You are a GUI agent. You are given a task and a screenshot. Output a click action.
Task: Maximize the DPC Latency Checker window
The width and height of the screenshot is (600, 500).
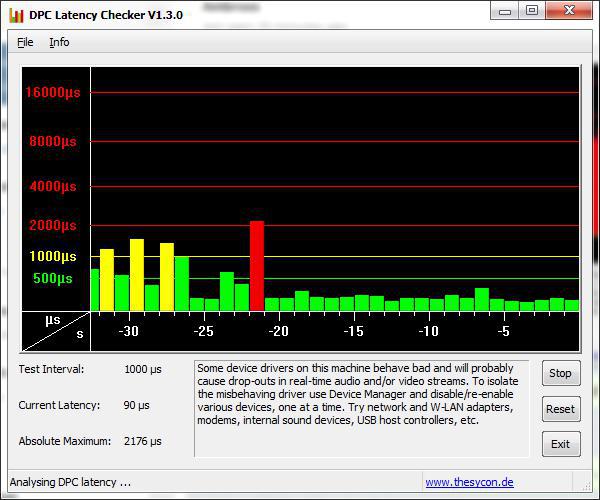coord(531,11)
